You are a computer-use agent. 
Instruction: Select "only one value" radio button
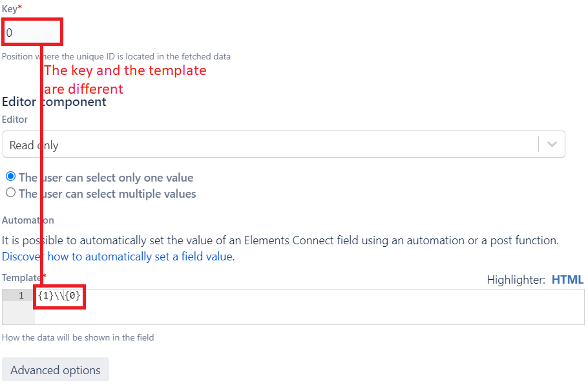(10, 177)
